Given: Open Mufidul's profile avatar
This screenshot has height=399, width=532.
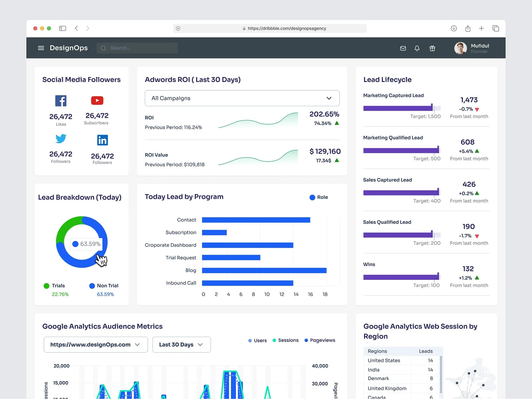Looking at the screenshot, I should point(460,48).
